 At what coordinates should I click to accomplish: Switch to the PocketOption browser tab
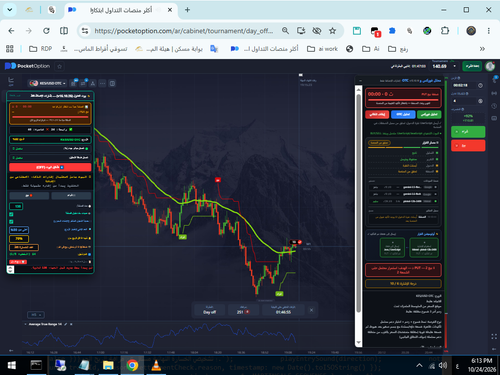[120, 10]
